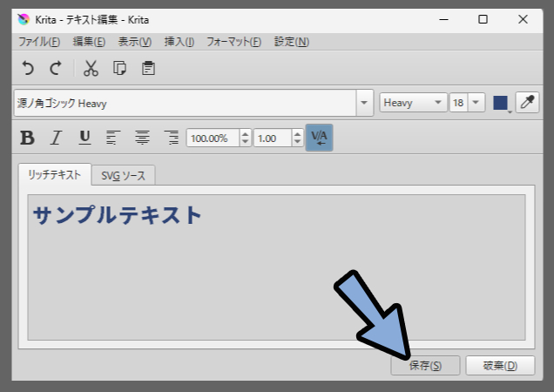Switch to the SVG ソース tab

click(x=124, y=175)
